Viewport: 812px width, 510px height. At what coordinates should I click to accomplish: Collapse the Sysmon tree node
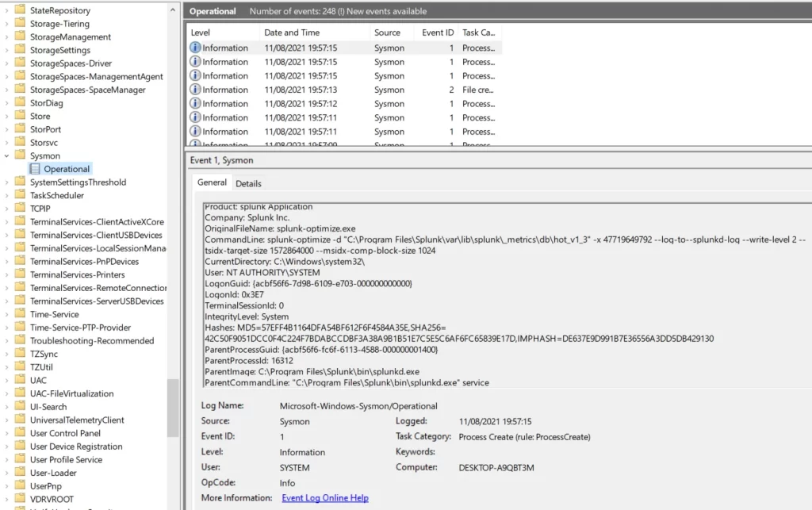coord(6,155)
